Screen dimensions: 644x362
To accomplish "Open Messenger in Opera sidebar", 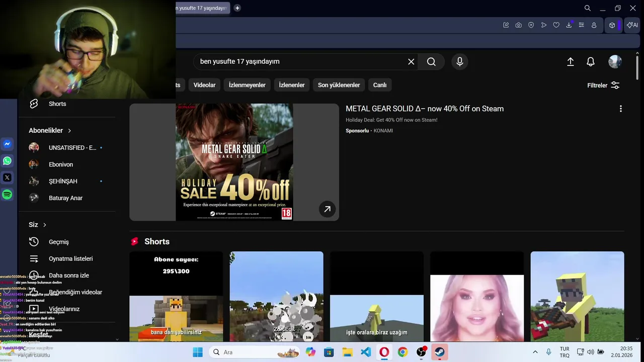I will tap(7, 144).
